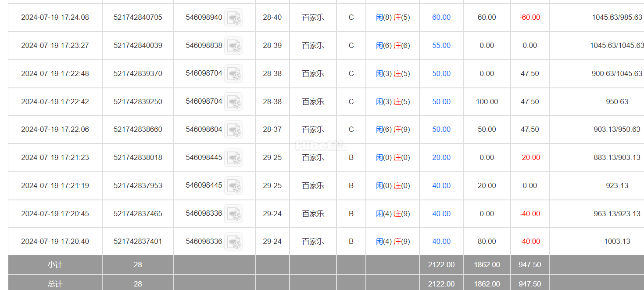
Task: Click bet amount 20.00 link
Action: point(441,158)
